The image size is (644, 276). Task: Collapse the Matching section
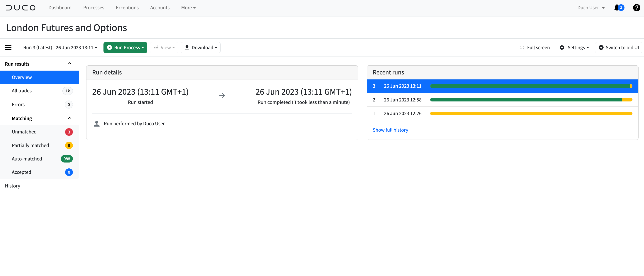click(x=69, y=118)
